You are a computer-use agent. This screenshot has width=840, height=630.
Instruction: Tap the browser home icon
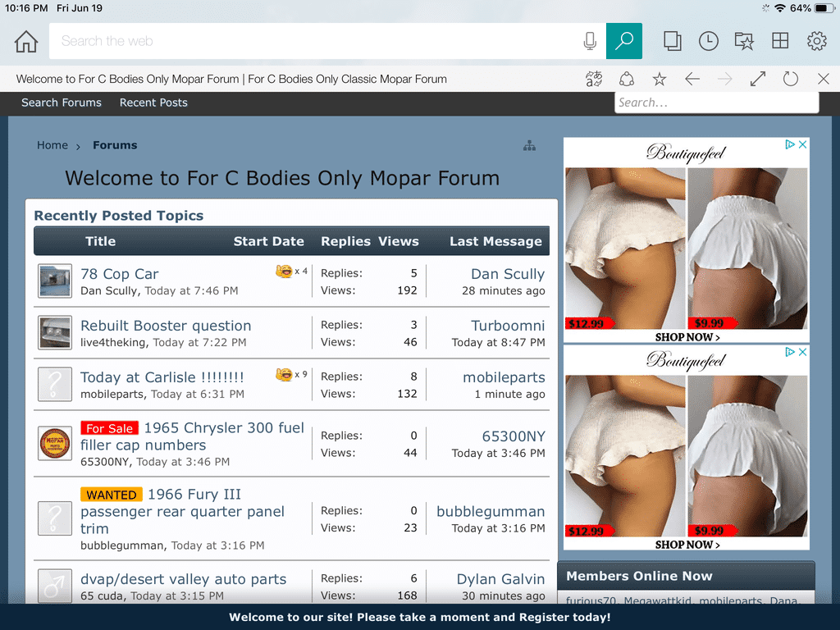point(26,41)
